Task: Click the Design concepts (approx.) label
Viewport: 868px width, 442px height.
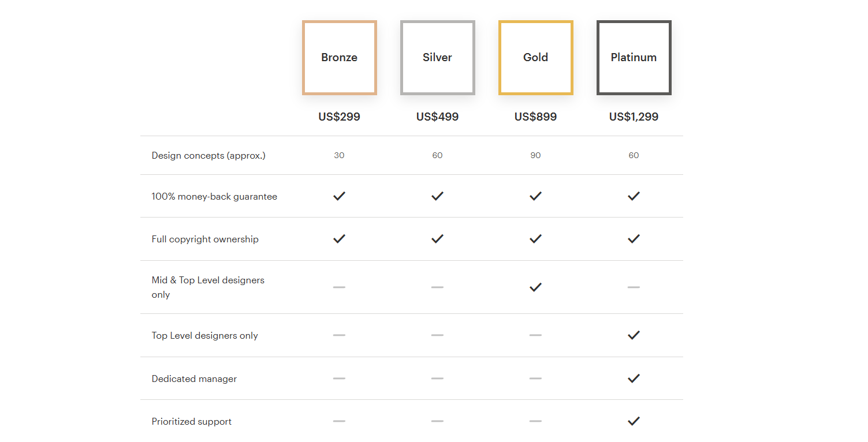Action: tap(208, 155)
